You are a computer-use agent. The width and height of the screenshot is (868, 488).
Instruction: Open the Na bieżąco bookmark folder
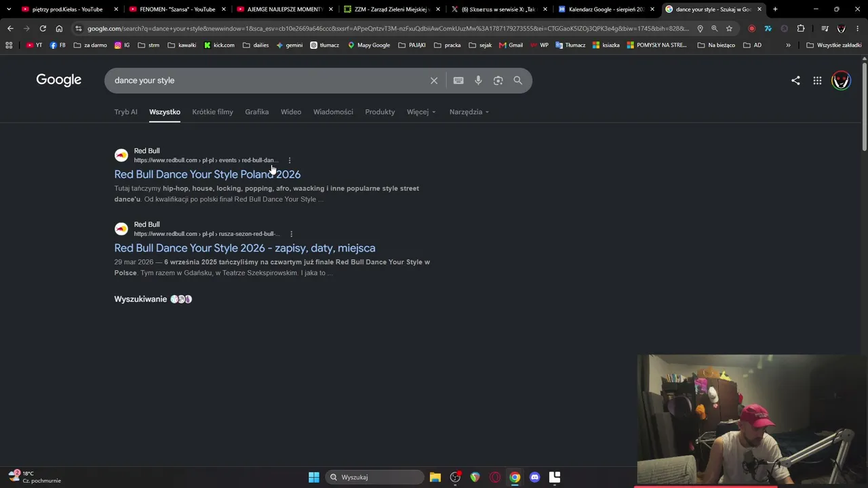click(715, 45)
